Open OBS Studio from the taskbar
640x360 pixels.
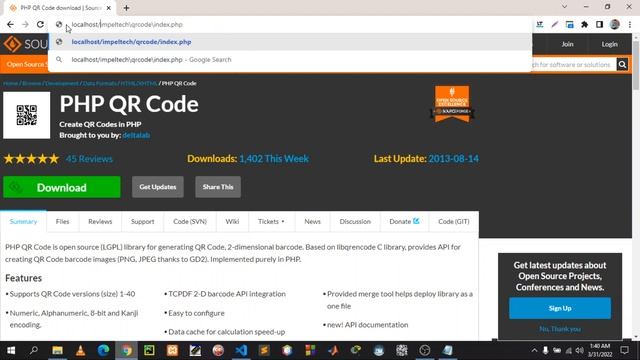pos(424,350)
